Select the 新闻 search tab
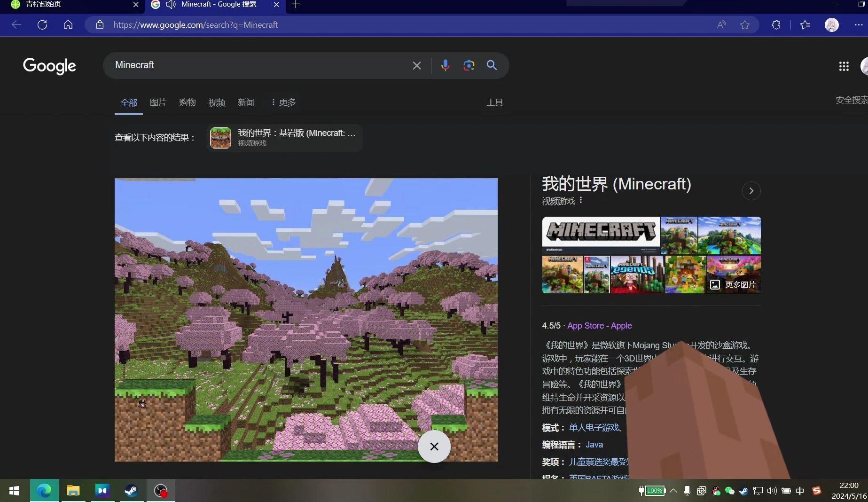868x502 pixels. (246, 102)
